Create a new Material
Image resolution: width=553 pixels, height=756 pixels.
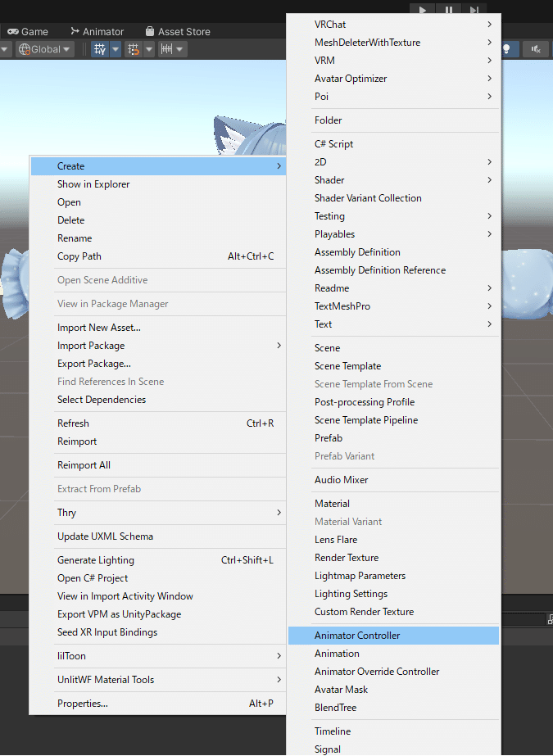tap(393, 504)
